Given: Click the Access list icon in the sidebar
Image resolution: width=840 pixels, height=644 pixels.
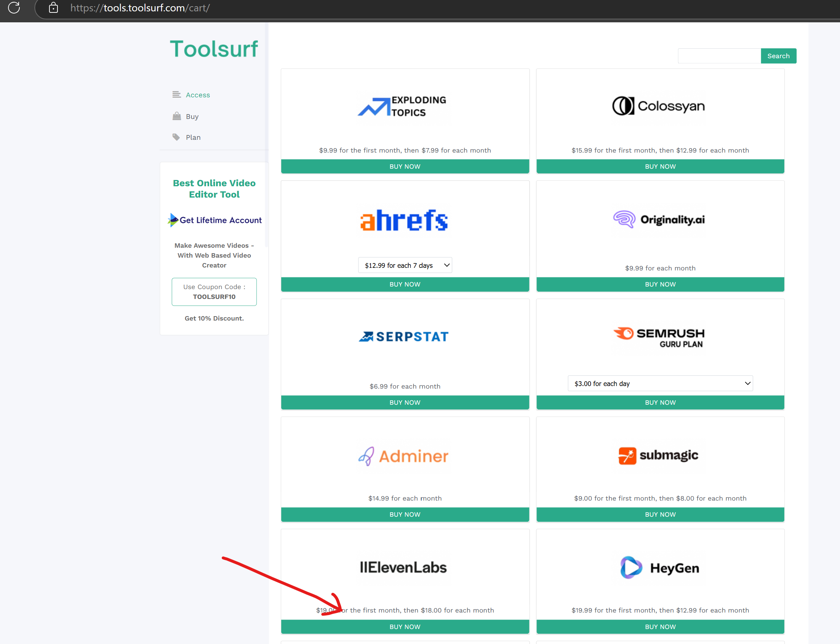Looking at the screenshot, I should (176, 94).
